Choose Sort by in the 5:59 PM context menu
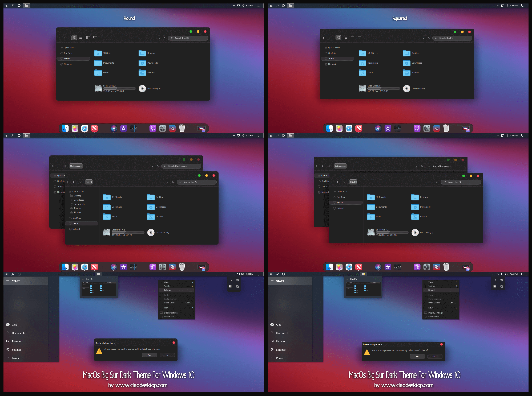This screenshot has width=532, height=396. 432,286
